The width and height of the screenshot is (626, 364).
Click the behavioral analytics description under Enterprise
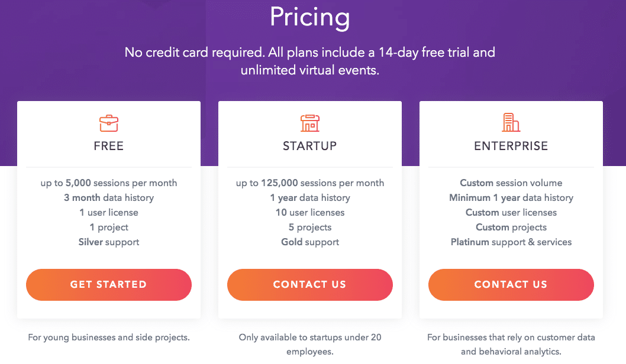click(x=511, y=344)
